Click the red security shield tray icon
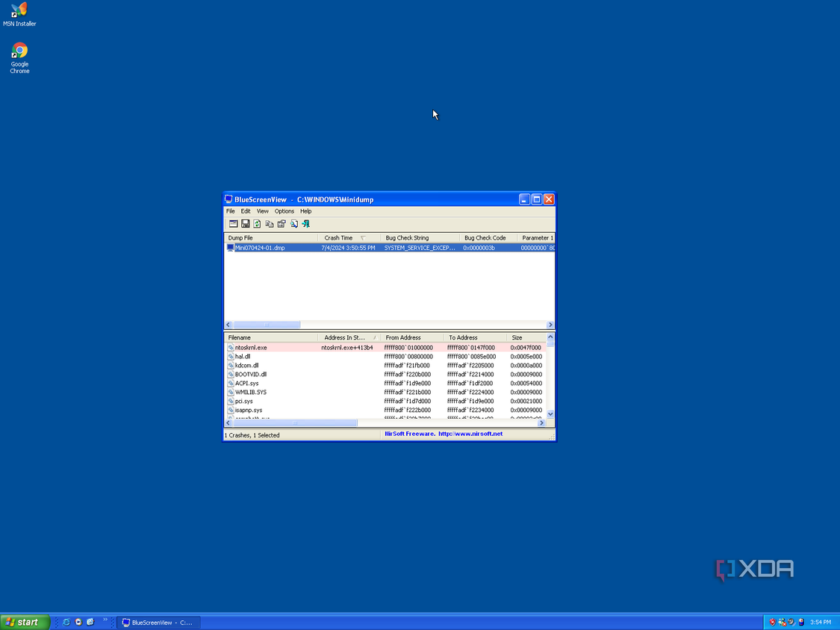The image size is (840, 630). [x=772, y=622]
